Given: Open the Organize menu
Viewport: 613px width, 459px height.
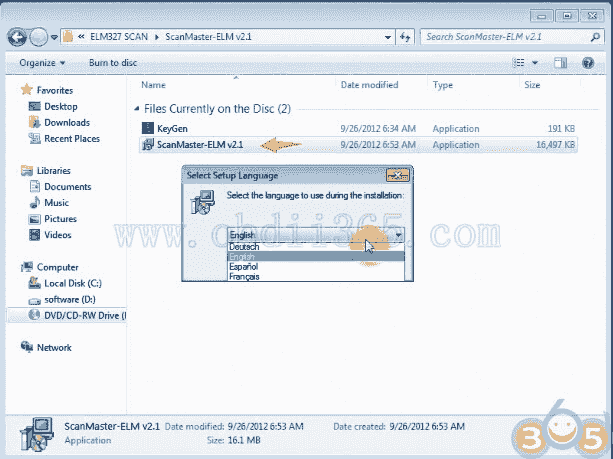Looking at the screenshot, I should pos(42,63).
